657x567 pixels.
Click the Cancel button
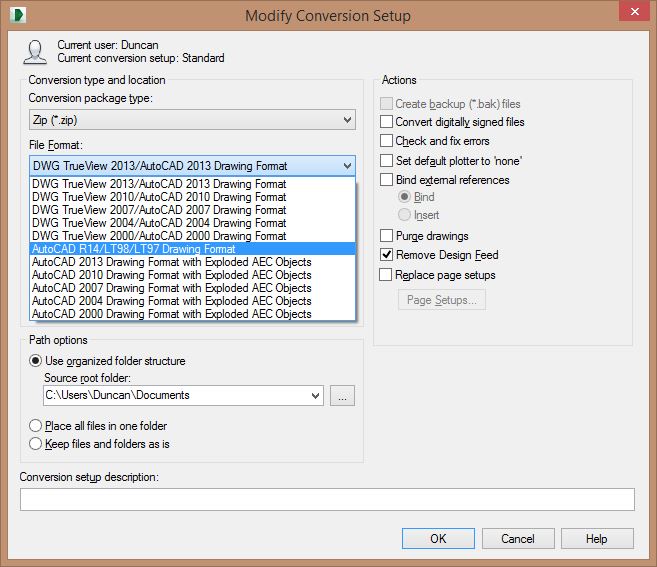pyautogui.click(x=518, y=539)
